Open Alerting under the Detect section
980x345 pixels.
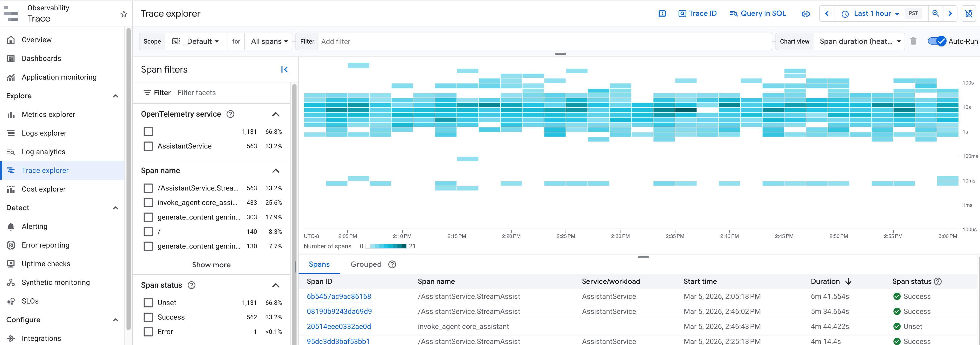[35, 226]
